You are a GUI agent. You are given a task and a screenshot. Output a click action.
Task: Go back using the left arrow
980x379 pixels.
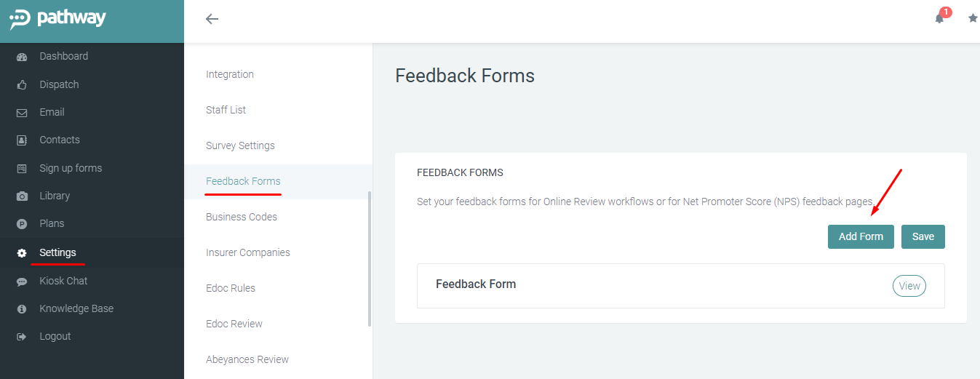point(212,19)
